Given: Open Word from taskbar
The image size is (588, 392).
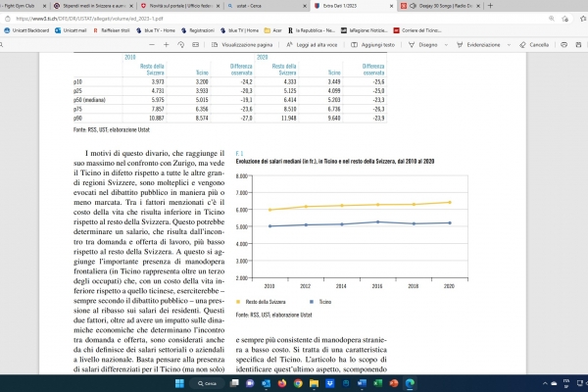Looking at the screenshot, I should click(x=362, y=383).
